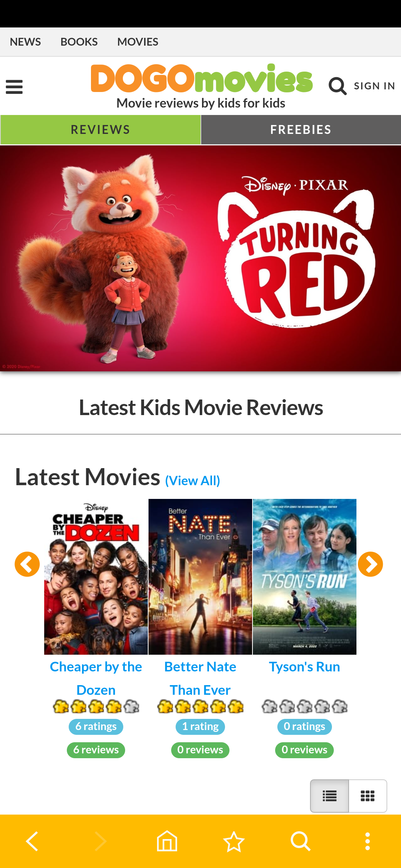Open browser home icon
The height and width of the screenshot is (868, 401).
point(167,841)
